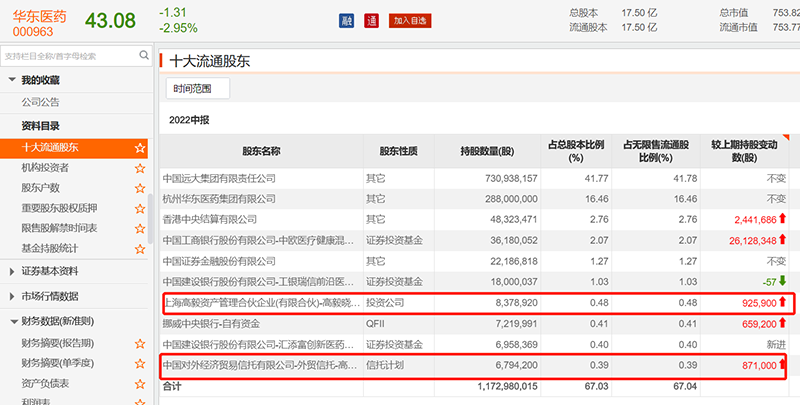
Task: Click the blue 融 margin-trading badge
Action: pyautogui.click(x=346, y=21)
